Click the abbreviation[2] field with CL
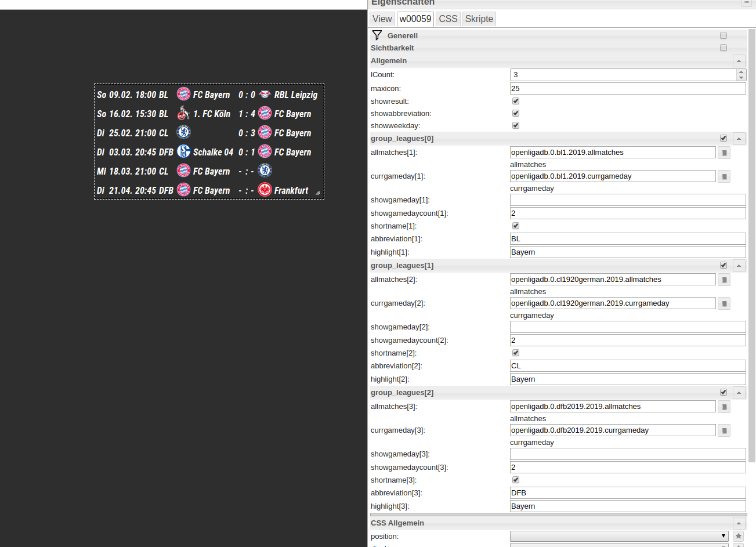 (628, 365)
